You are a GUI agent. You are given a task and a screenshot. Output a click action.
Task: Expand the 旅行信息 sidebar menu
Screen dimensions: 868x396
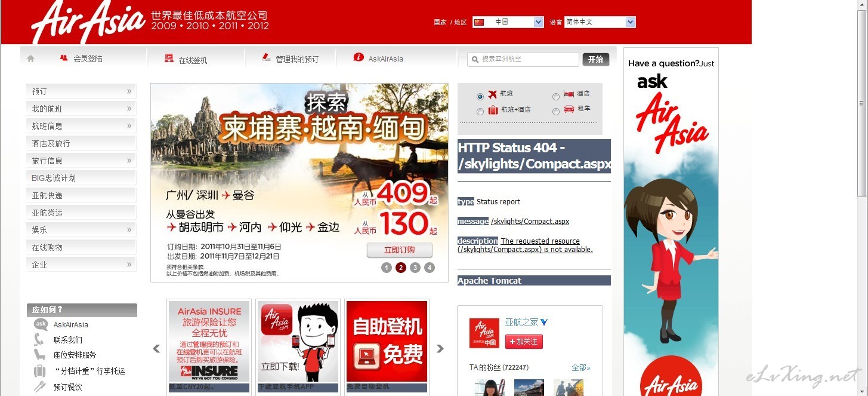[81, 161]
